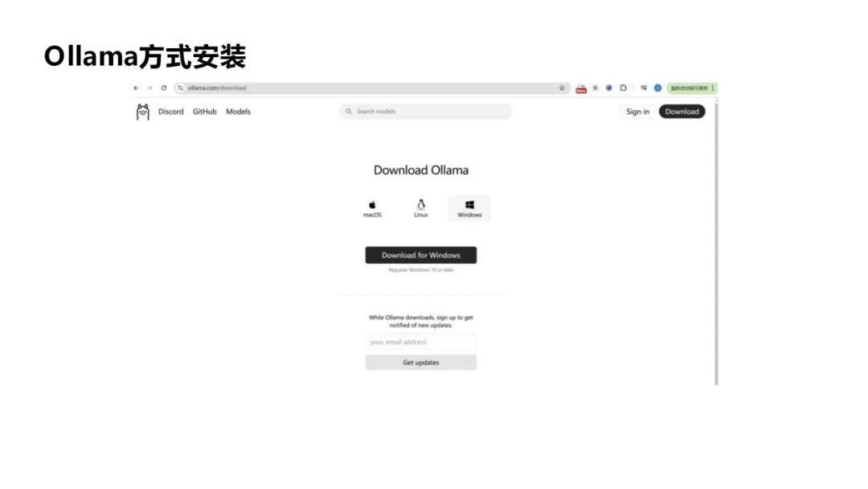Click the red extension icon in toolbar
The height and width of the screenshot is (489, 868).
pyautogui.click(x=581, y=88)
